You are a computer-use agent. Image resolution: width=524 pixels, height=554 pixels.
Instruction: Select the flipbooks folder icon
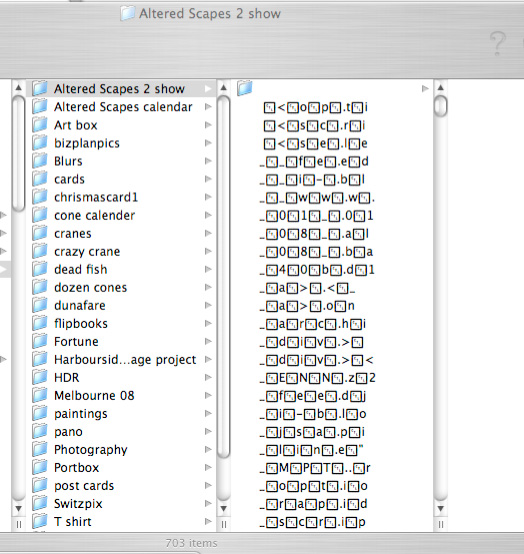(40, 323)
